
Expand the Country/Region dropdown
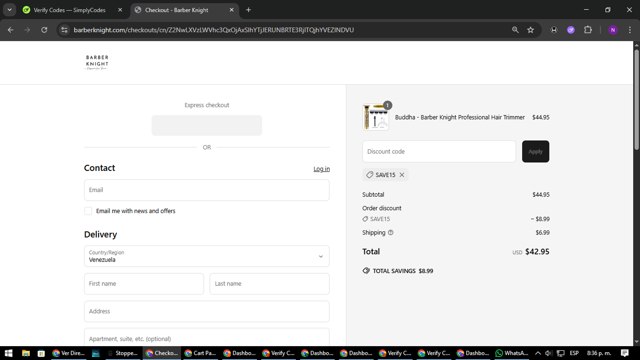(207, 256)
